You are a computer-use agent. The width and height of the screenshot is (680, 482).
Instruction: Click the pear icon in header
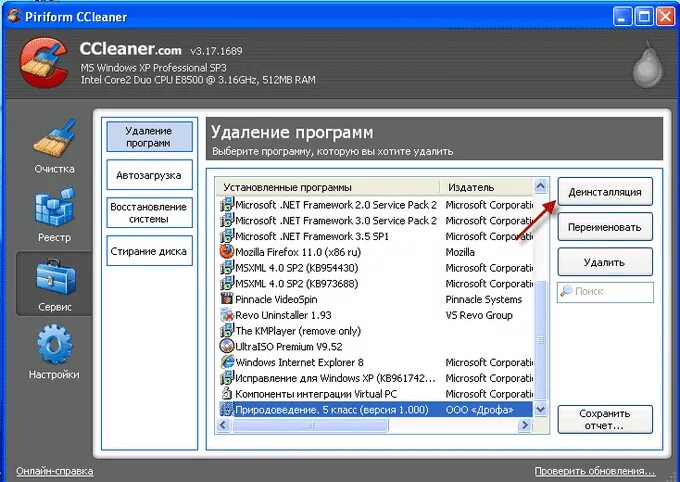(x=648, y=64)
